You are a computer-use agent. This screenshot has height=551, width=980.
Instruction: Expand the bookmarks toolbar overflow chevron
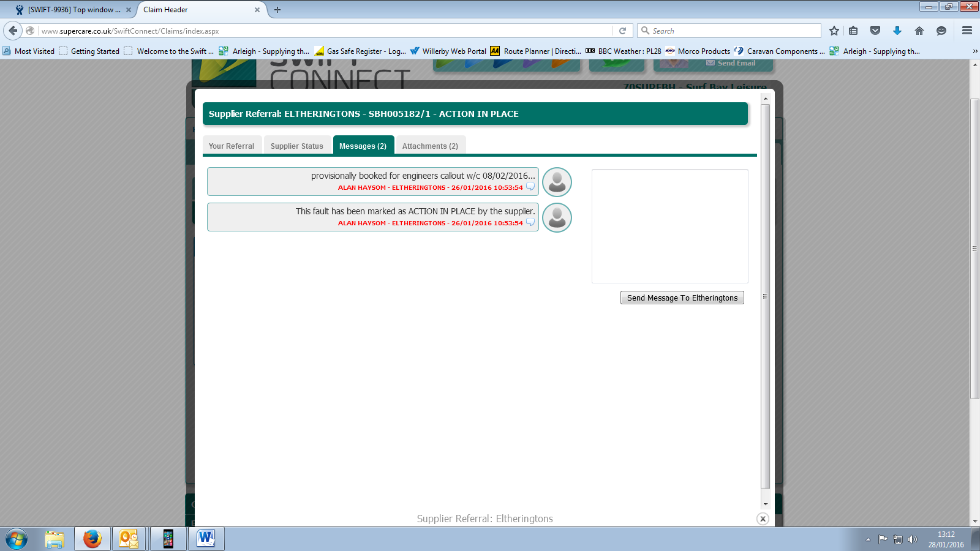click(974, 51)
